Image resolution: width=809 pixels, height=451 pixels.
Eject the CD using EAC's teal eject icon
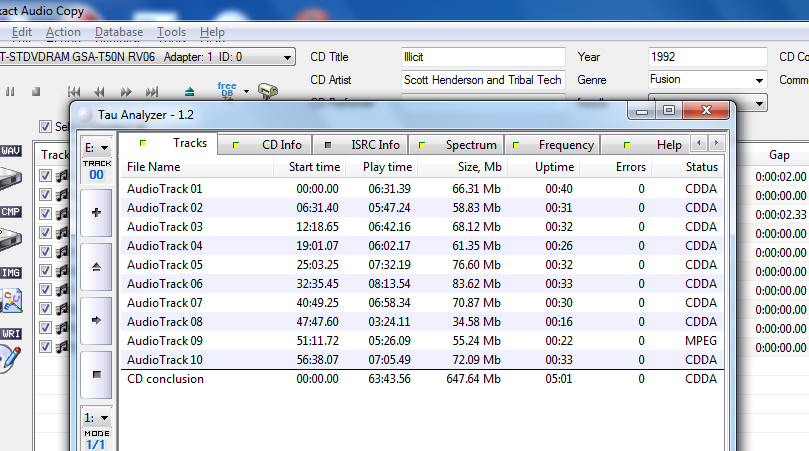(189, 92)
